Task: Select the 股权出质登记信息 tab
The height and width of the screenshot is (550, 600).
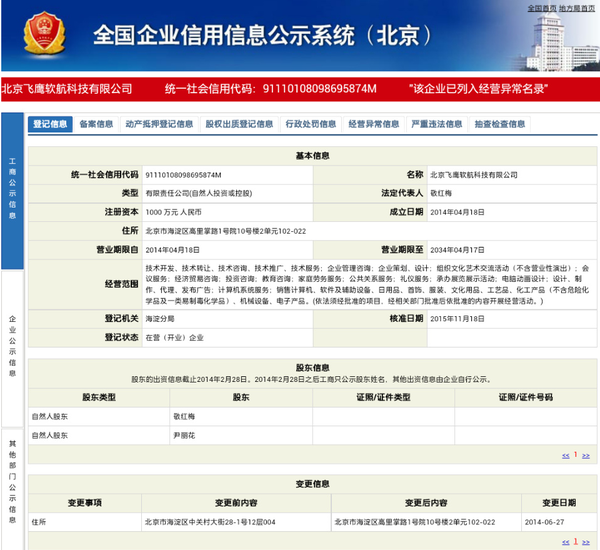Action: coord(239,125)
